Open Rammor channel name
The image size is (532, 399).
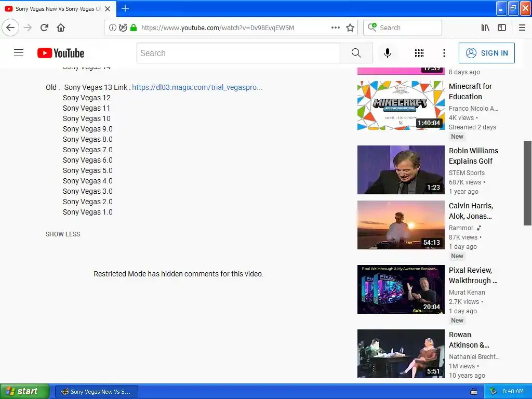461,228
